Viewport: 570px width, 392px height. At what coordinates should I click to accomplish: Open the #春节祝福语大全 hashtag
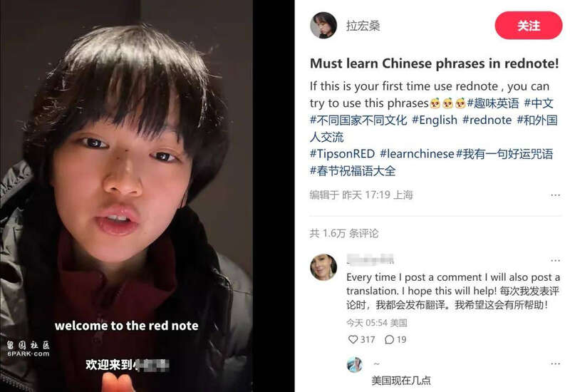click(x=353, y=171)
